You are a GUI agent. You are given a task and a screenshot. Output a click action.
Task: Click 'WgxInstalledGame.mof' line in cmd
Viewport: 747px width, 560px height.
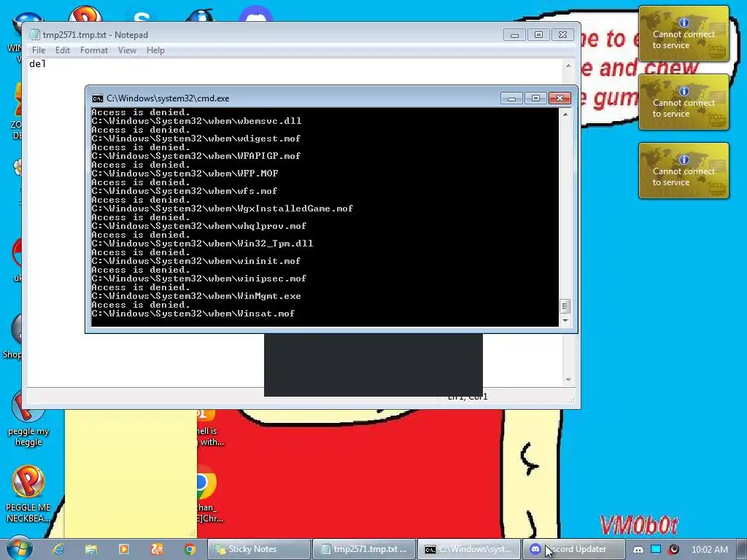pyautogui.click(x=222, y=209)
